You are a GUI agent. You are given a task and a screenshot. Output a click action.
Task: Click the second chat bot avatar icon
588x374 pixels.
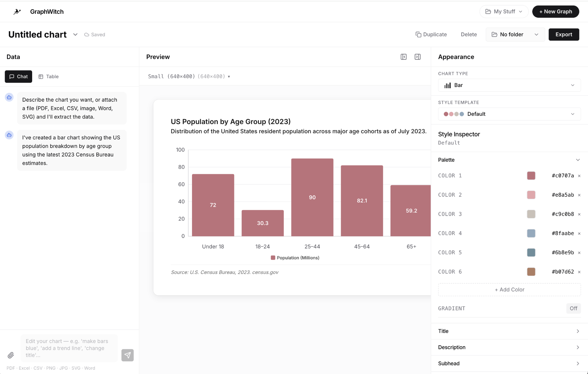9,135
